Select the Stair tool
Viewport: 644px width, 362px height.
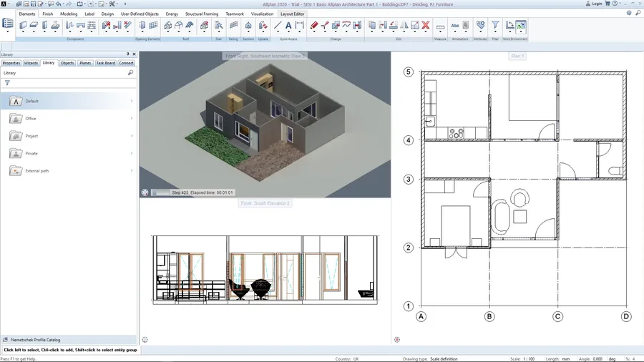pyautogui.click(x=218, y=26)
